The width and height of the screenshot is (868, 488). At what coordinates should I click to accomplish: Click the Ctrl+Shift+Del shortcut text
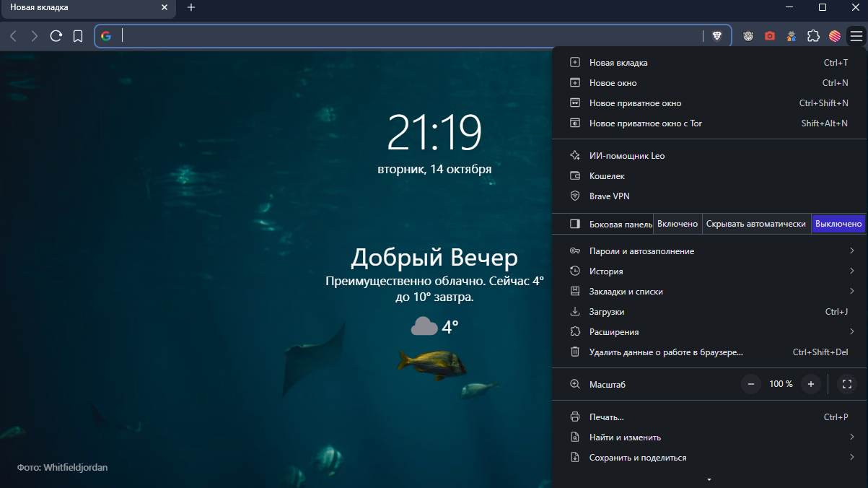(x=820, y=352)
